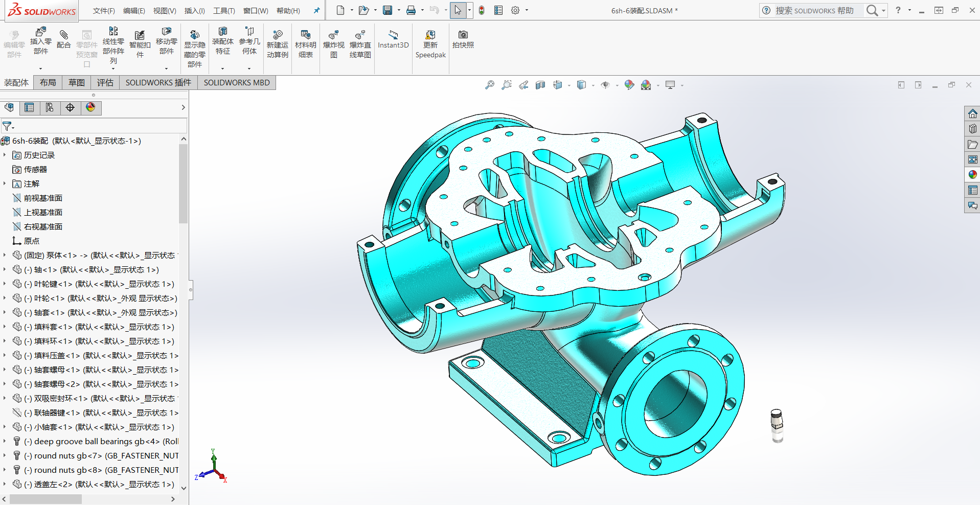Open the Save dropdown arrow
The width and height of the screenshot is (980, 505).
point(399,10)
